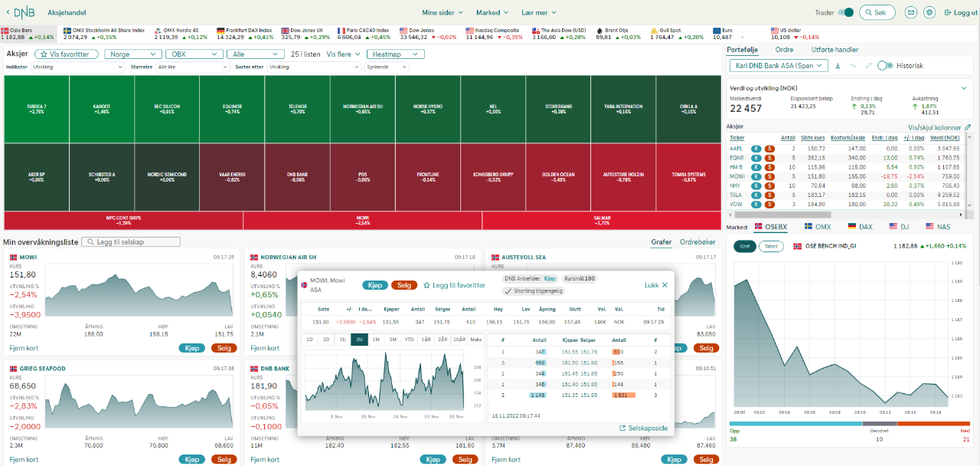Open the Selskapsside link
Image resolution: width=980 pixels, height=466 pixels.
point(643,428)
